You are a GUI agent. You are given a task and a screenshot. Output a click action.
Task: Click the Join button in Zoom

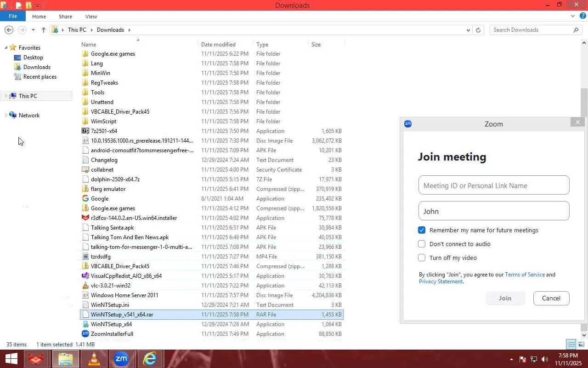505,298
